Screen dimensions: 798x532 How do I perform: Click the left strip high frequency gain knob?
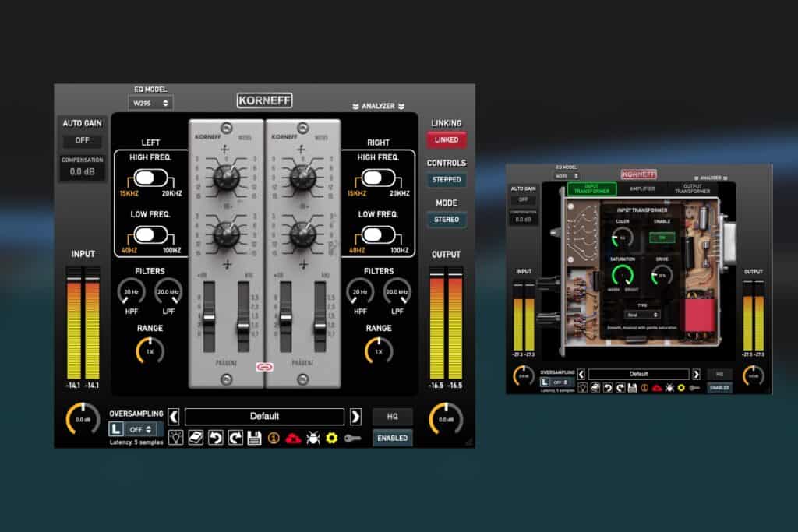(x=227, y=178)
